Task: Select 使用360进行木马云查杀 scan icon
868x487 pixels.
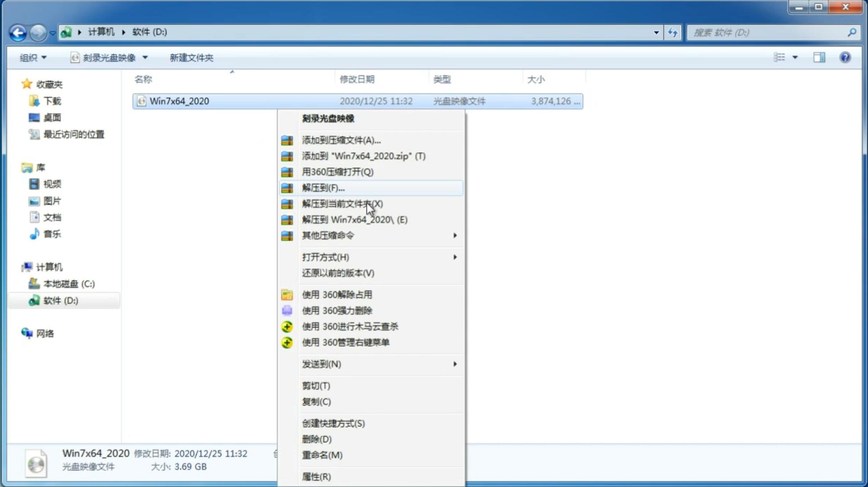Action: point(288,326)
